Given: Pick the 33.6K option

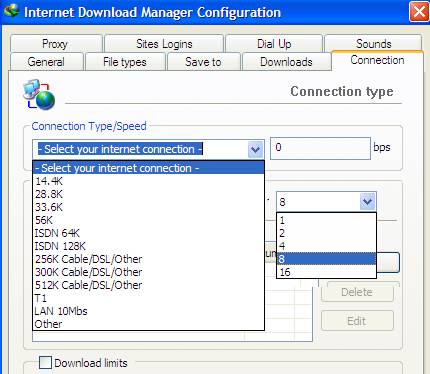Looking at the screenshot, I should point(148,207).
